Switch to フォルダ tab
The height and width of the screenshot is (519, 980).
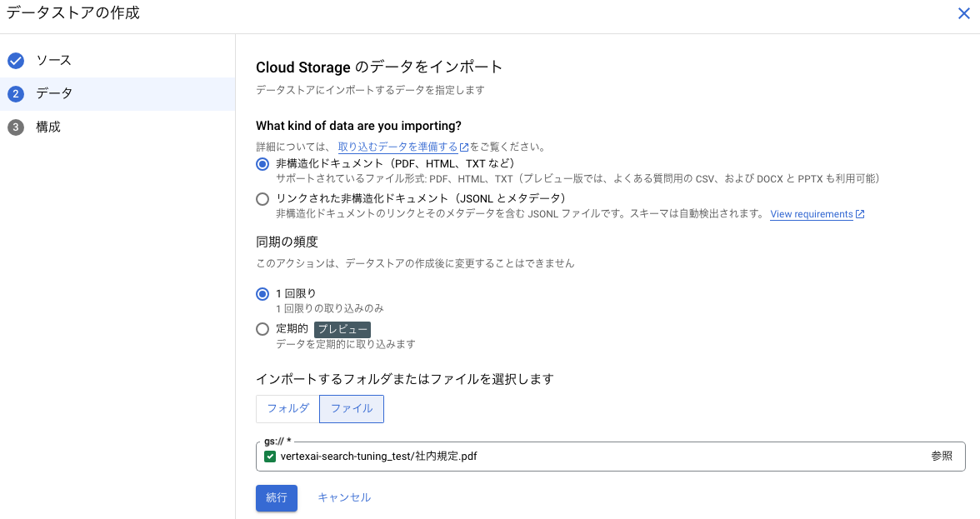coord(287,409)
